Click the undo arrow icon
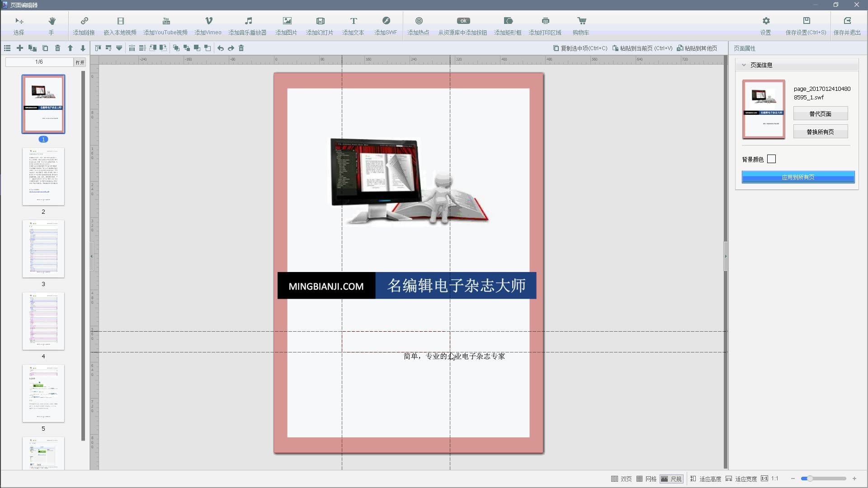Screen dimensions: 868x488 click(221, 48)
